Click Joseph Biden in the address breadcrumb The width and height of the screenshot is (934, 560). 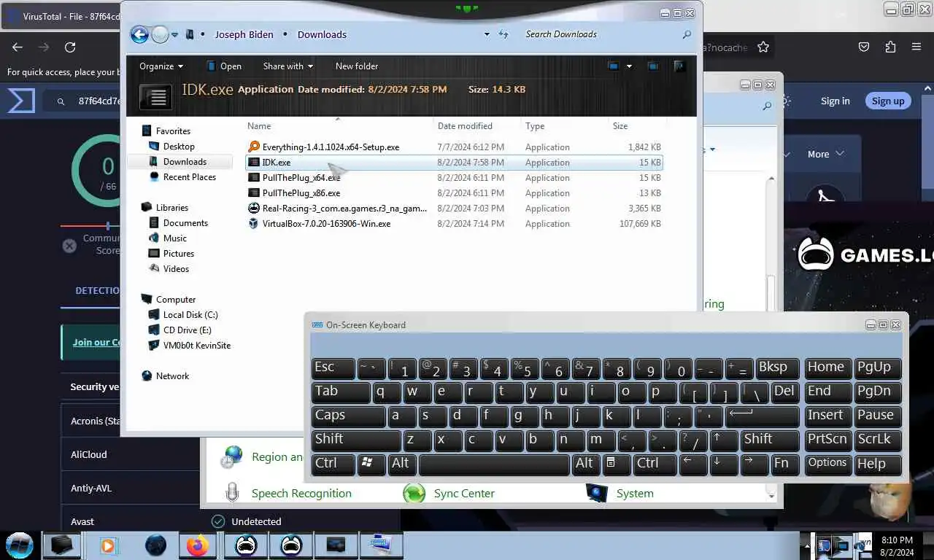244,34
